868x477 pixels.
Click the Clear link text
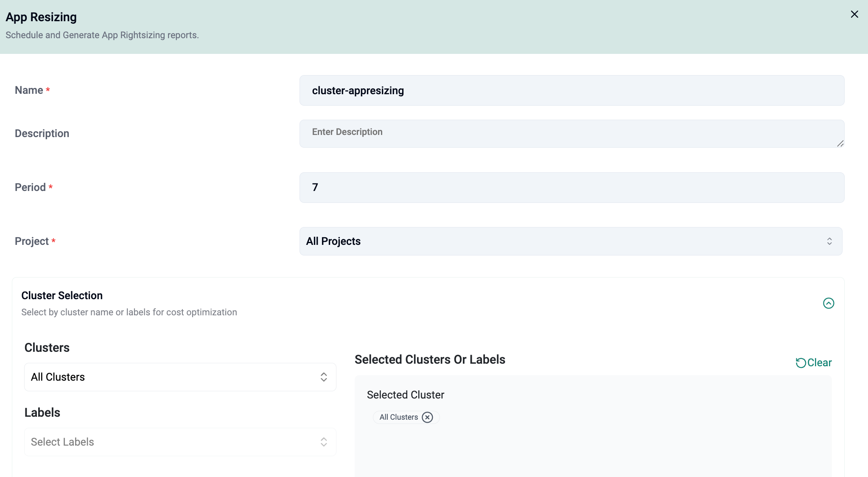click(x=819, y=363)
